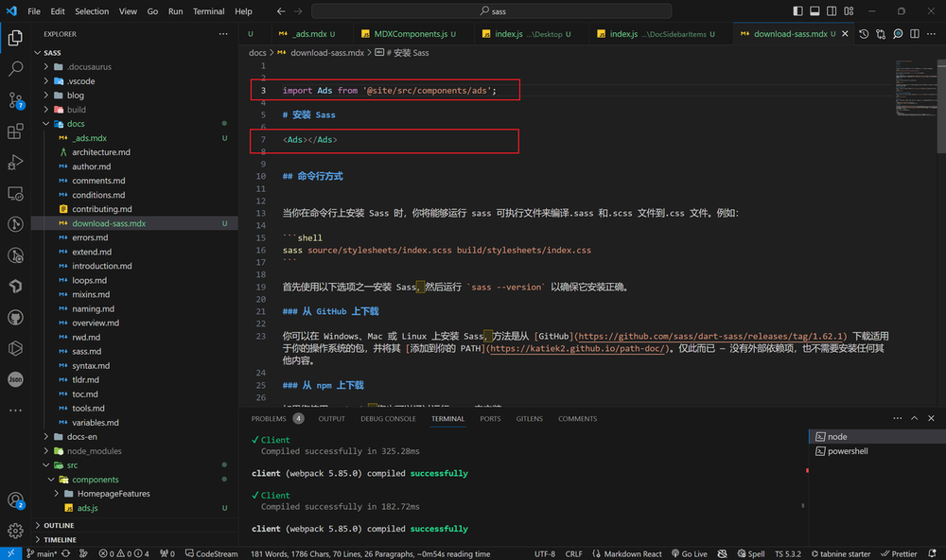Open the Source Control view
946x560 pixels.
coord(14,99)
